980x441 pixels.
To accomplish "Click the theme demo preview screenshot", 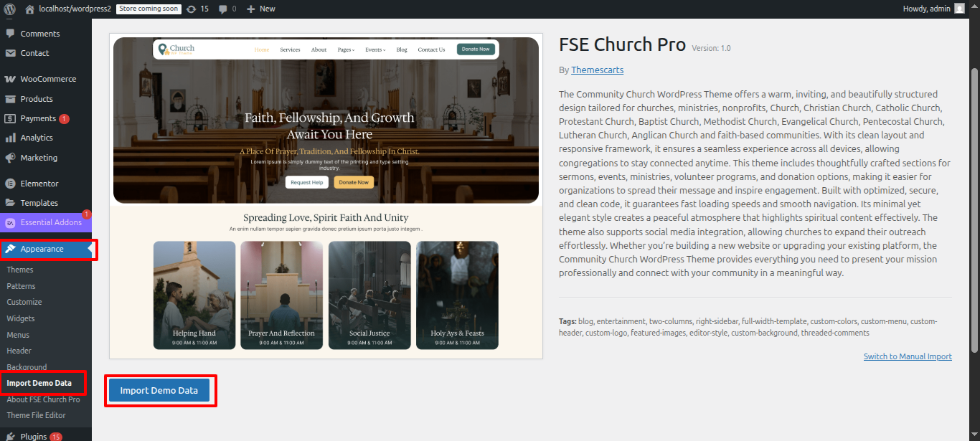I will pos(326,195).
